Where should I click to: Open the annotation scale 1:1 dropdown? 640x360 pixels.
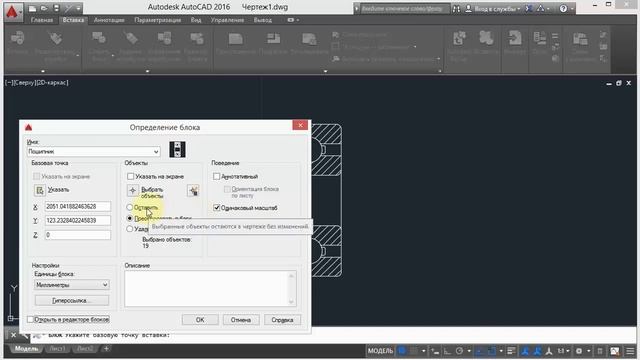coord(564,351)
